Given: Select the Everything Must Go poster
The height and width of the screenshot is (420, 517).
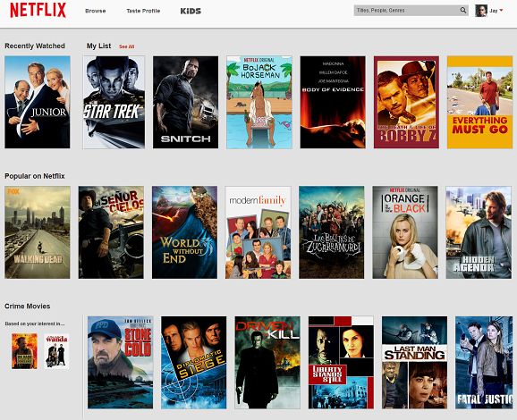Looking at the screenshot, I should (479, 102).
